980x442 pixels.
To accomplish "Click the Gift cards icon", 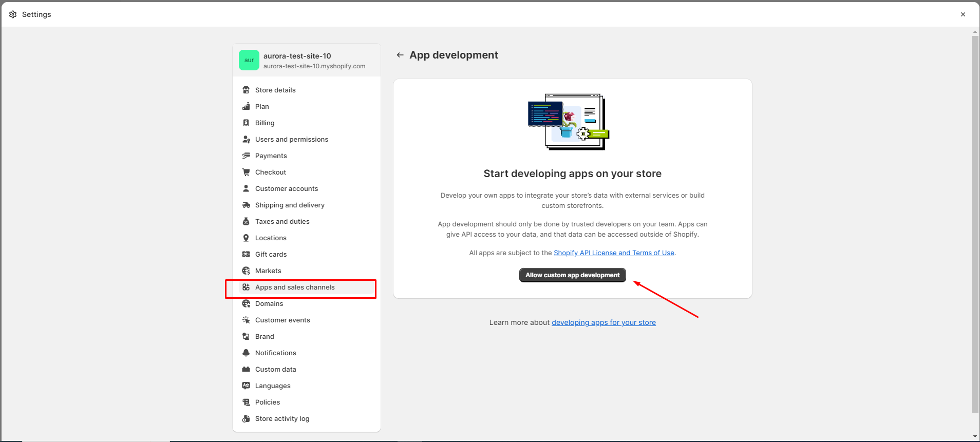I will tap(246, 254).
